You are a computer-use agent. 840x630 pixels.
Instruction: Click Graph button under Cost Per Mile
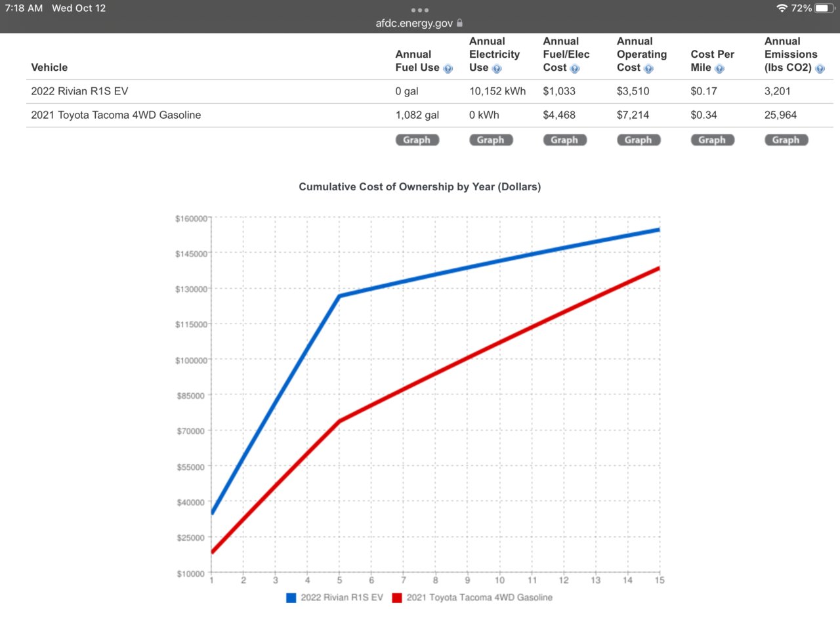click(x=712, y=140)
